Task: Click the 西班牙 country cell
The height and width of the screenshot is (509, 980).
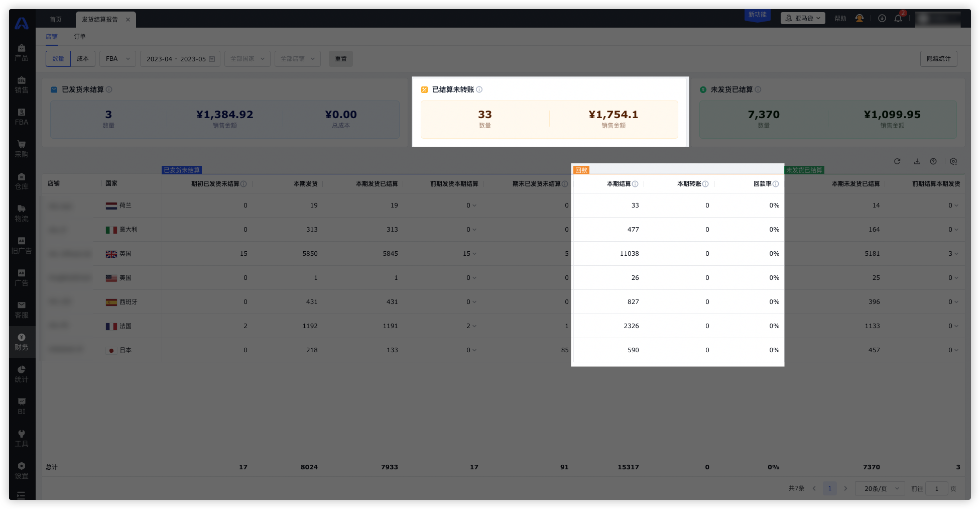Action: coord(121,302)
